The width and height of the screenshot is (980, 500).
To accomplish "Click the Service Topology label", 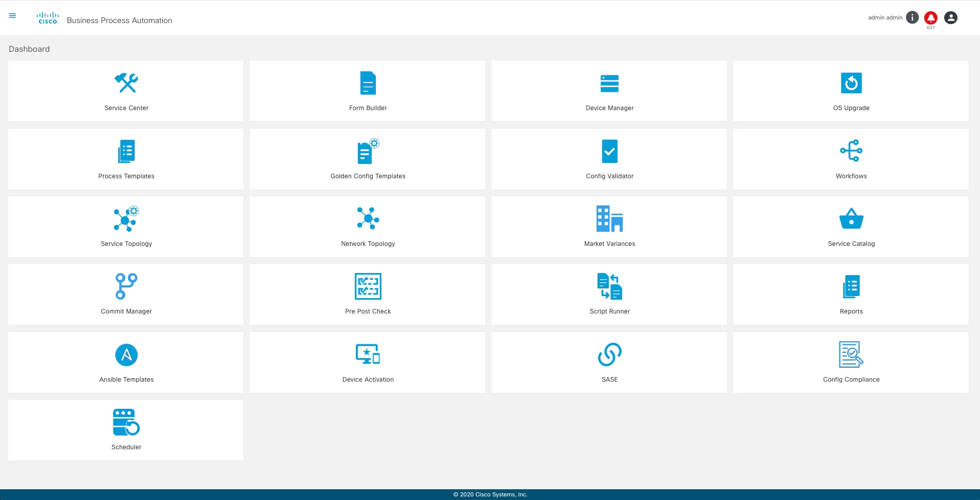I will point(126,244).
